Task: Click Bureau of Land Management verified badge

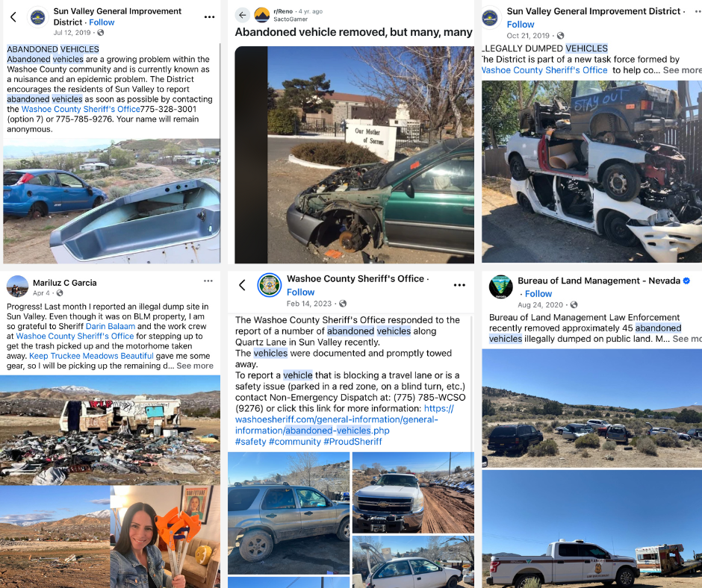Action: click(686, 281)
